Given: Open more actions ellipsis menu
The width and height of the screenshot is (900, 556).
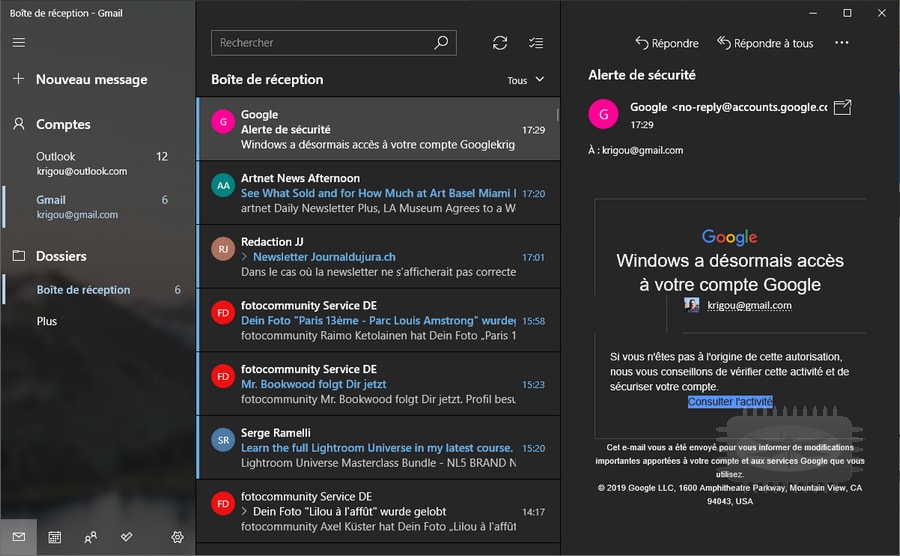Looking at the screenshot, I should 841,42.
